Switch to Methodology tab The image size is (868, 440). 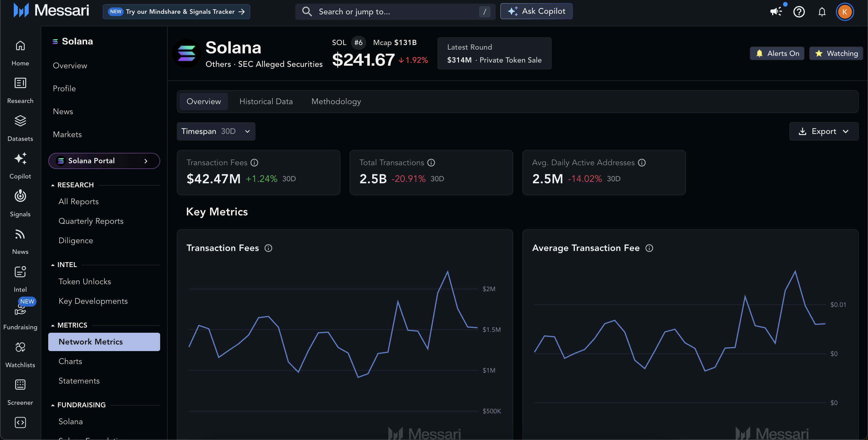tap(336, 101)
